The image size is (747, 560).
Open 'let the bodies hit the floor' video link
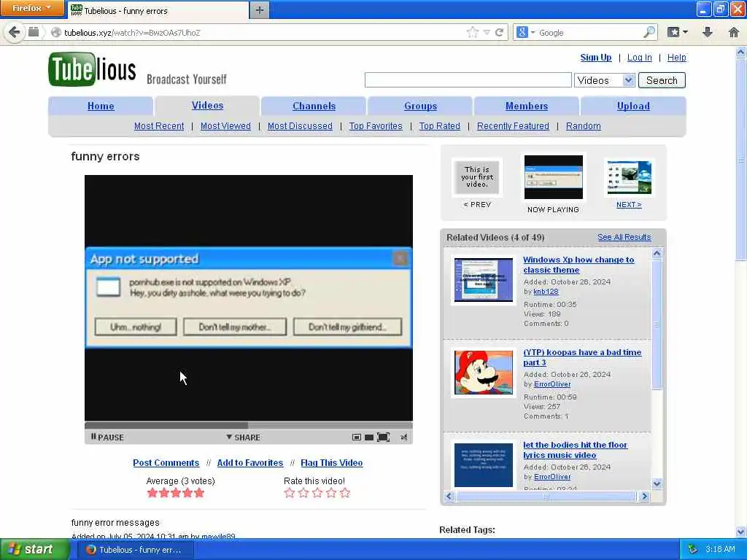coord(575,449)
